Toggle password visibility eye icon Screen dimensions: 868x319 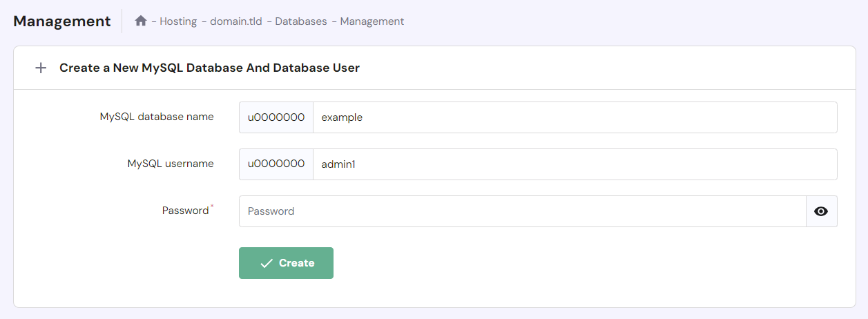821,211
